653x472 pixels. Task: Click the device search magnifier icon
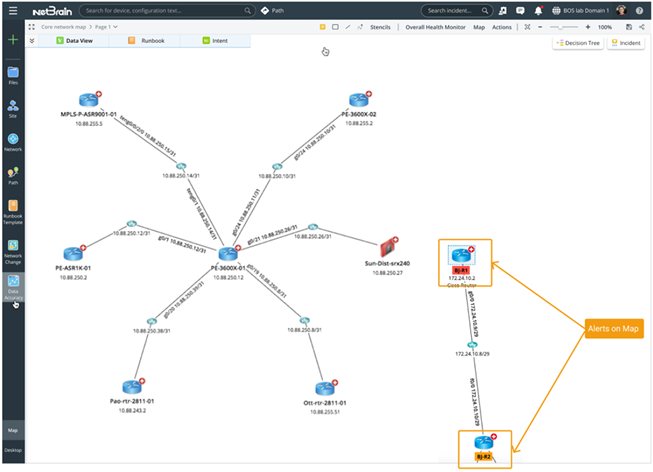(247, 11)
